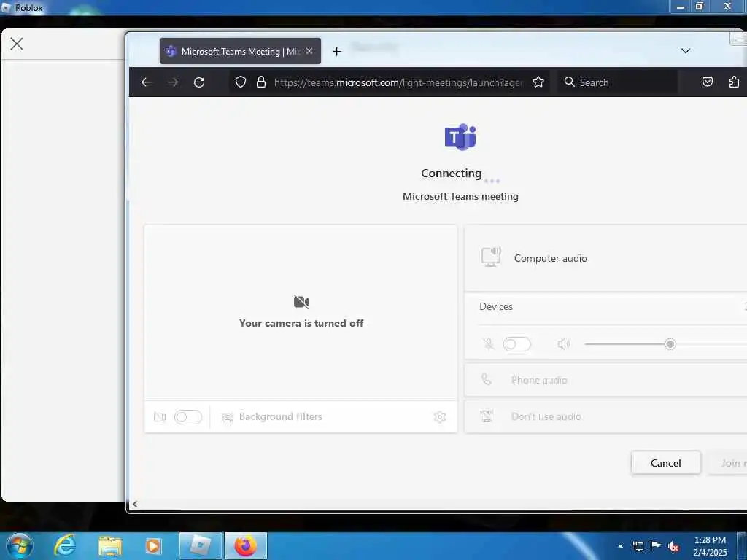This screenshot has width=747, height=560.
Task: Click the browser Search box
Action: coord(617,82)
